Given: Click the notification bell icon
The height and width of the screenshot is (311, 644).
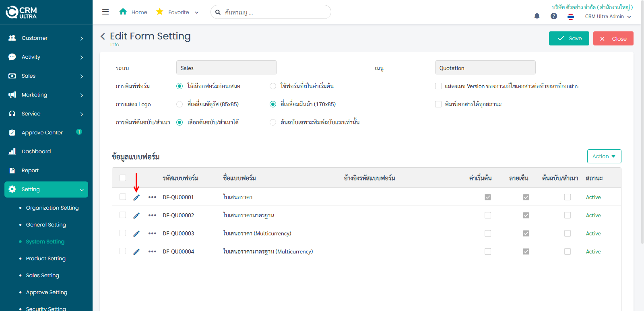Looking at the screenshot, I should tap(537, 16).
